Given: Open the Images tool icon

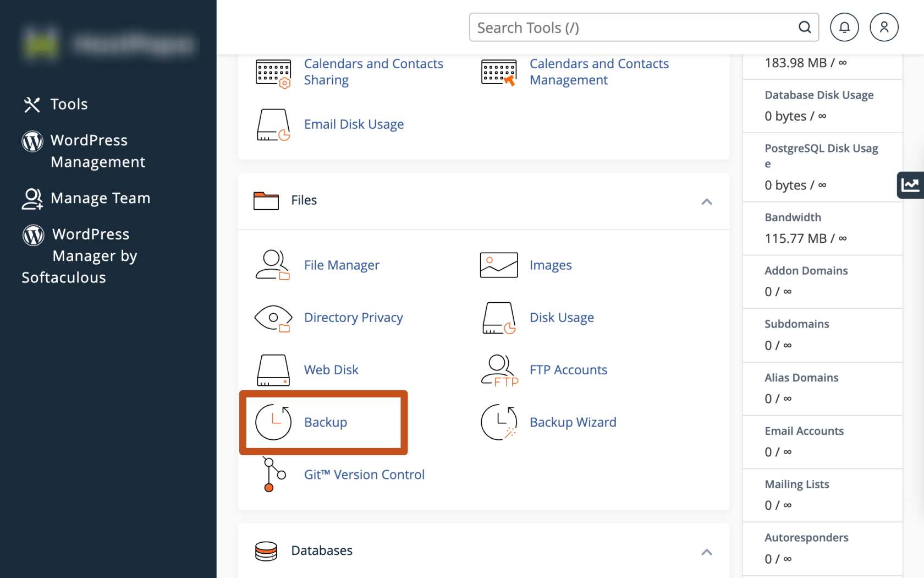Looking at the screenshot, I should tap(498, 265).
